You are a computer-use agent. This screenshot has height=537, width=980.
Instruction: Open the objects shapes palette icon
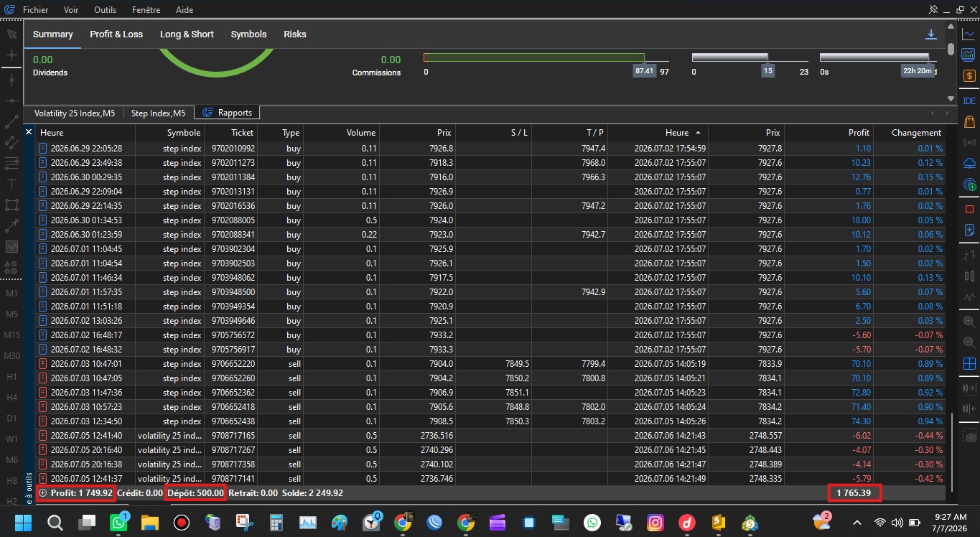tap(11, 267)
